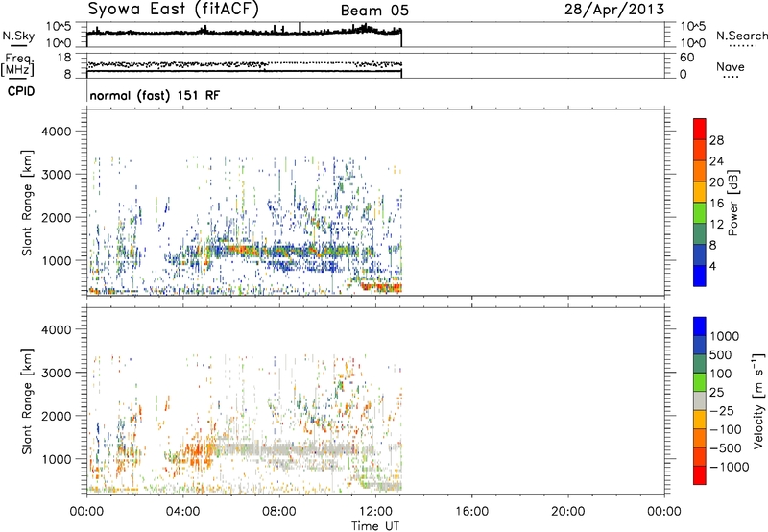Click the 'N.Search' legend label
Image resolution: width=768 pixels, height=532 pixels.
(x=741, y=36)
